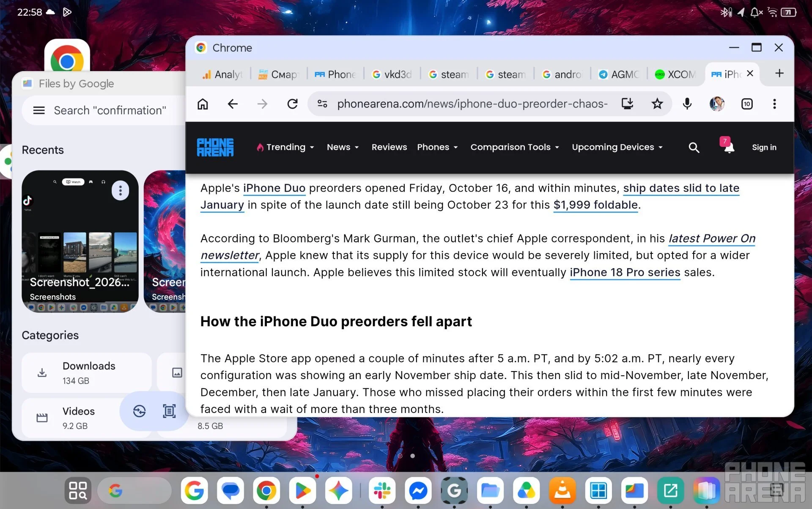Switch to the Analytics tab
This screenshot has width=812, height=509.
click(x=222, y=74)
